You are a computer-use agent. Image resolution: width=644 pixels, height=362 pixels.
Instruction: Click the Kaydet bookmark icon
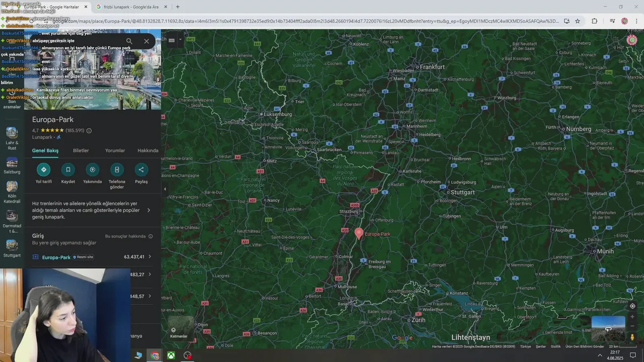pyautogui.click(x=68, y=169)
